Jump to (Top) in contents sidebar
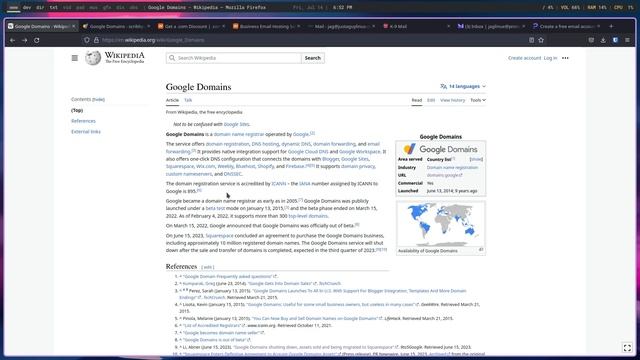640x360 pixels. pyautogui.click(x=77, y=110)
